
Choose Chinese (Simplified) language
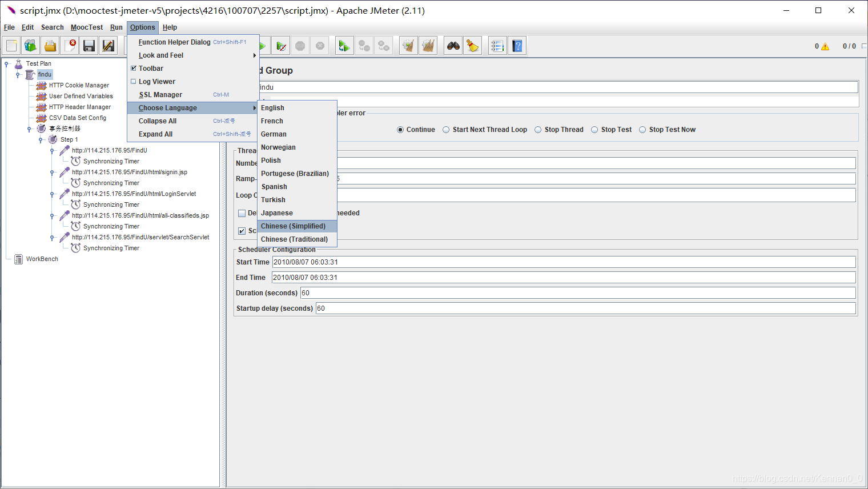(297, 226)
